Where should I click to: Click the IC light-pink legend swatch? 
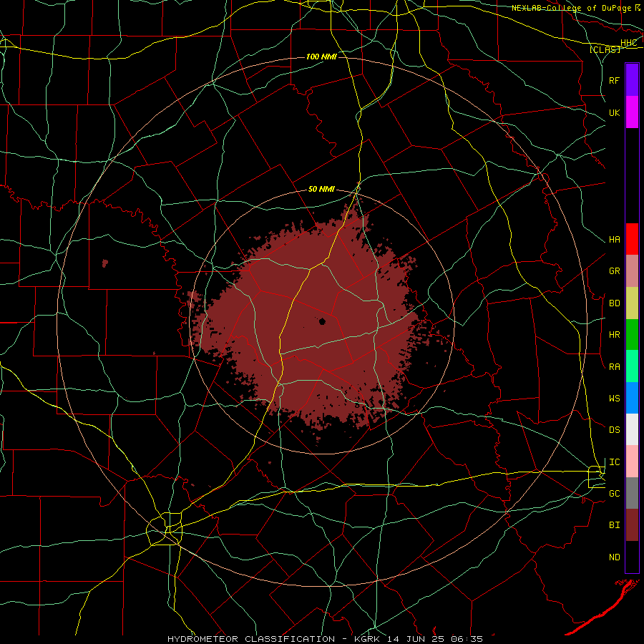click(632, 462)
